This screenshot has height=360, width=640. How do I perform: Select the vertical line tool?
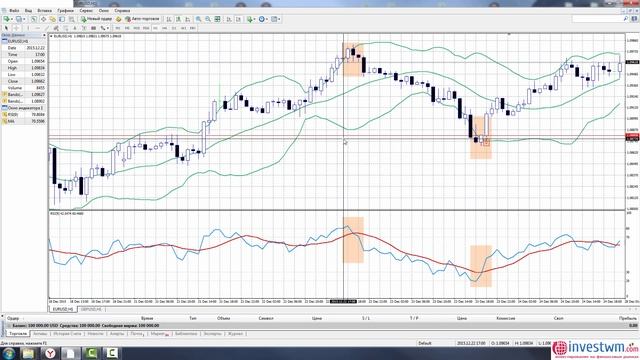(x=28, y=28)
